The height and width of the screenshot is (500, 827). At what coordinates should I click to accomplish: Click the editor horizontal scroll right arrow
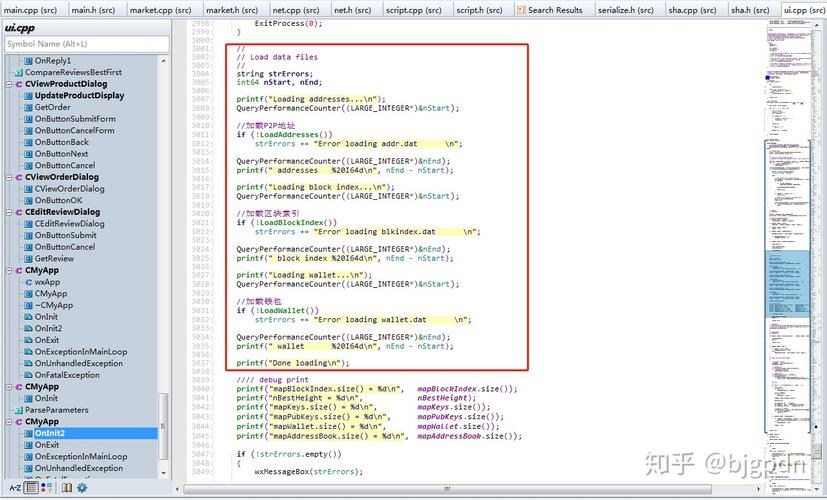pyautogui.click(x=758, y=489)
